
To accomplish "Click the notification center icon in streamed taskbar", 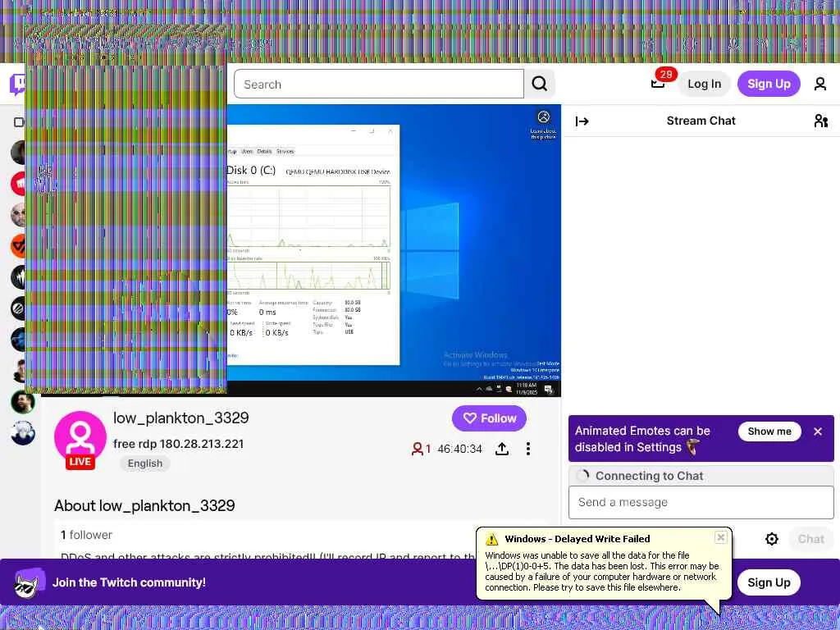I will click(x=549, y=389).
